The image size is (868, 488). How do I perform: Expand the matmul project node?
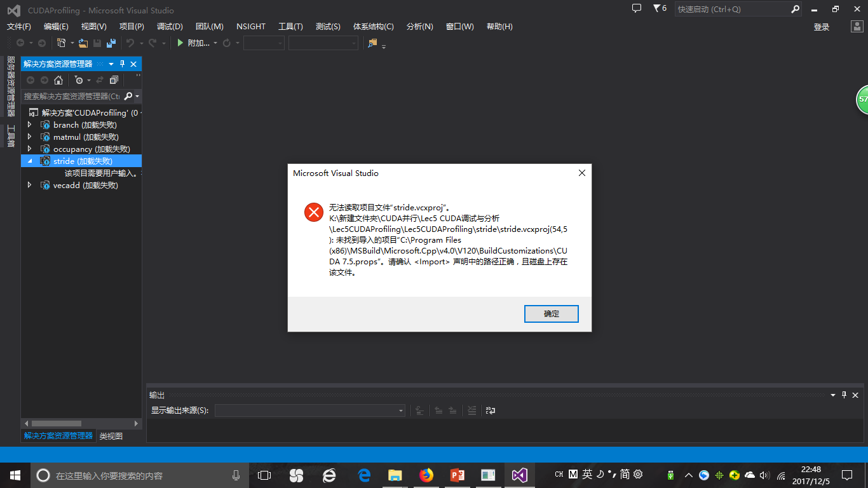tap(29, 137)
